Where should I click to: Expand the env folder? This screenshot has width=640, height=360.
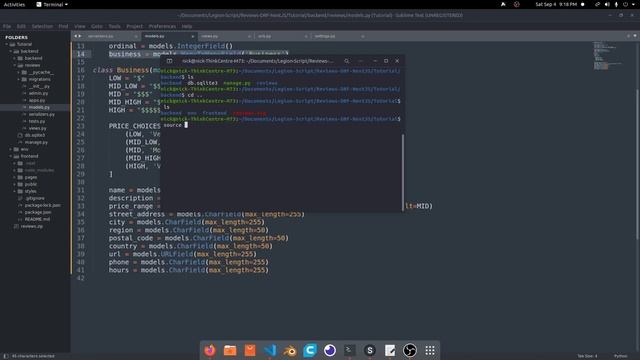click(11, 149)
